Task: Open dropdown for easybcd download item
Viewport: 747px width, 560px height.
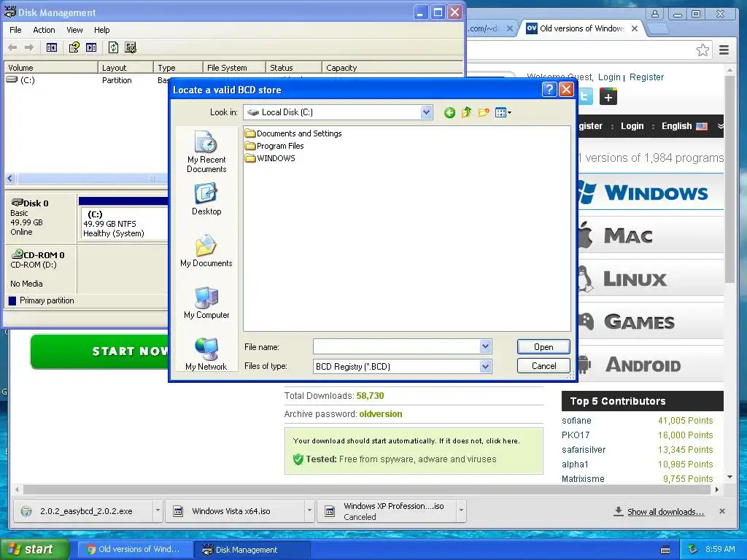Action: pyautogui.click(x=158, y=510)
